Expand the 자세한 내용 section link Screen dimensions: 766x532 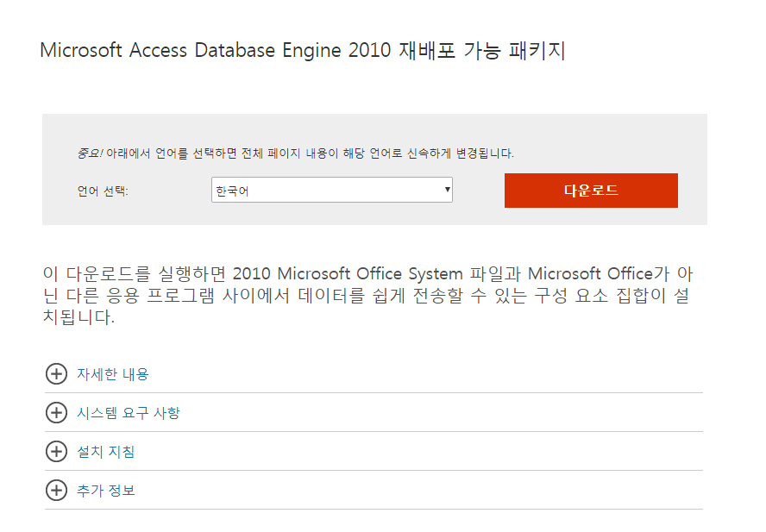pos(113,374)
